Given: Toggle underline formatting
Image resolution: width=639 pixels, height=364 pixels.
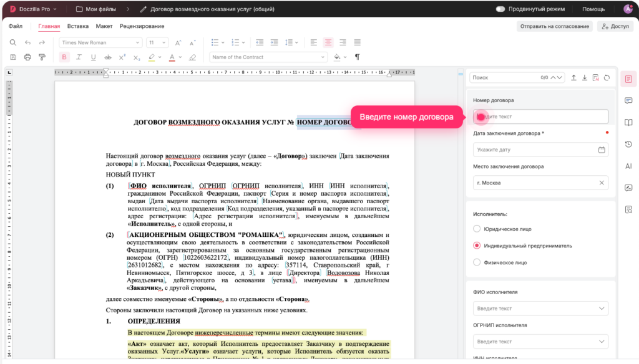Looking at the screenshot, I should (94, 57).
